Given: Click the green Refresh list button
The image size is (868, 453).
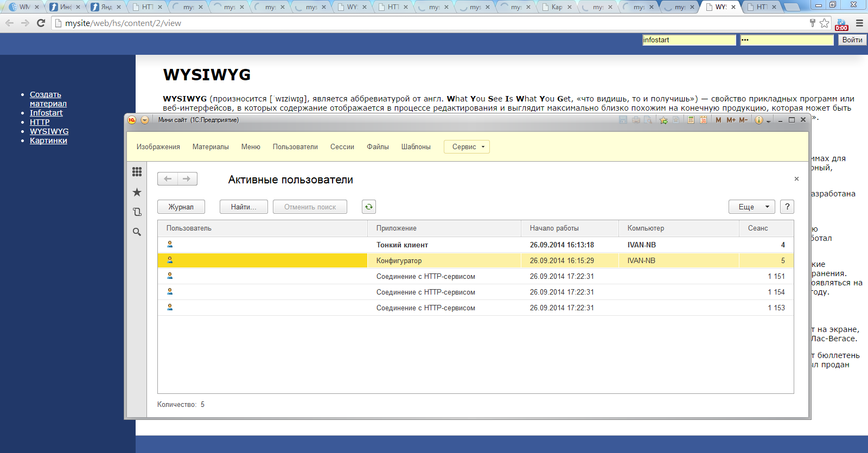Looking at the screenshot, I should (x=369, y=207).
